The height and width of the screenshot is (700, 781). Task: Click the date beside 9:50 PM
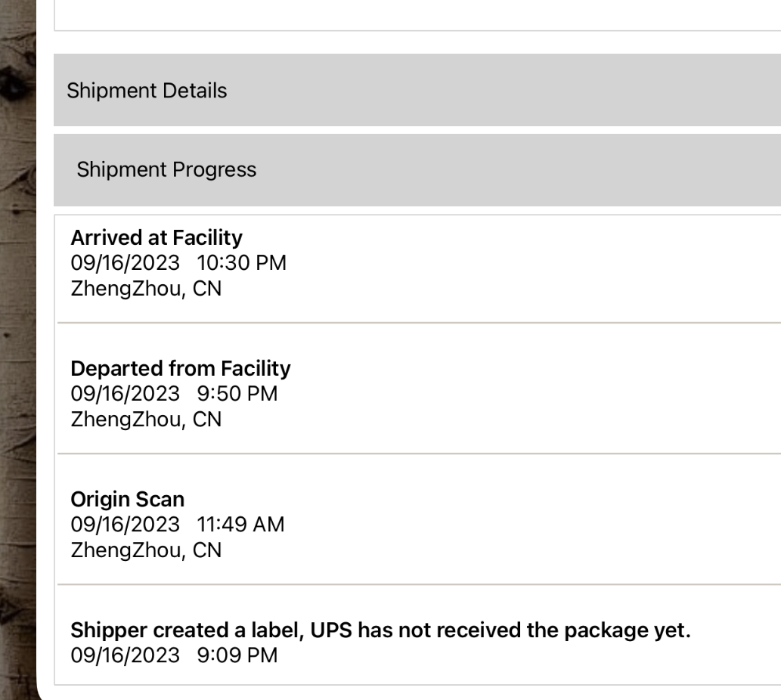[126, 395]
